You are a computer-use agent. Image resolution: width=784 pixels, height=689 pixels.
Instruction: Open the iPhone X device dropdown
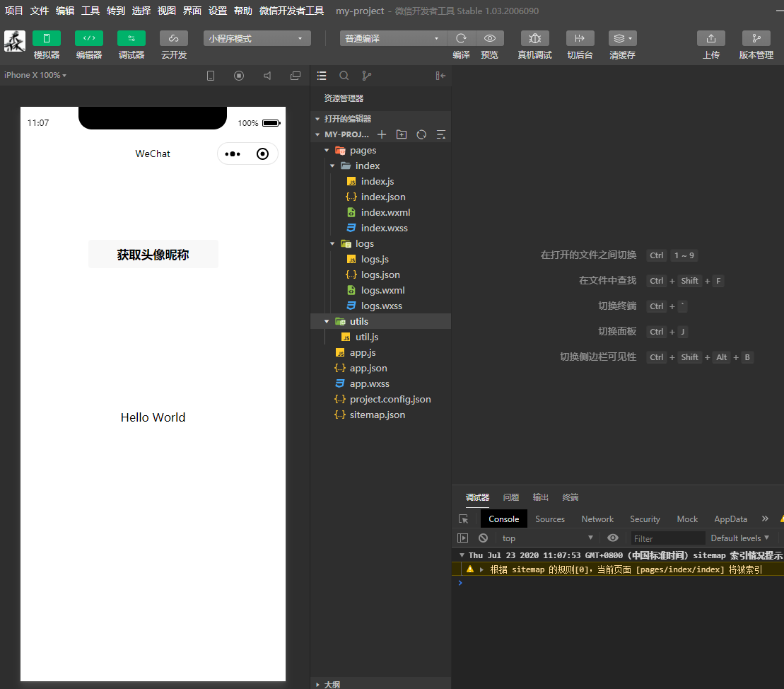point(35,75)
